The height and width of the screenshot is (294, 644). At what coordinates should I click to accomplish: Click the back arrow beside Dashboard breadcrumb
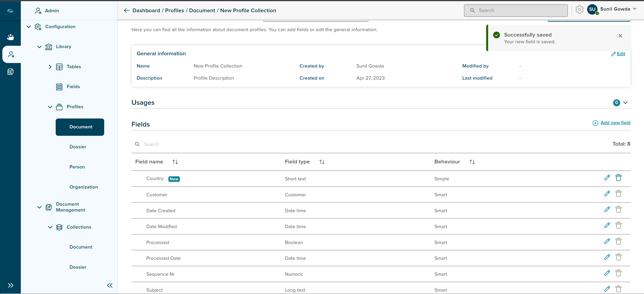[126, 11]
